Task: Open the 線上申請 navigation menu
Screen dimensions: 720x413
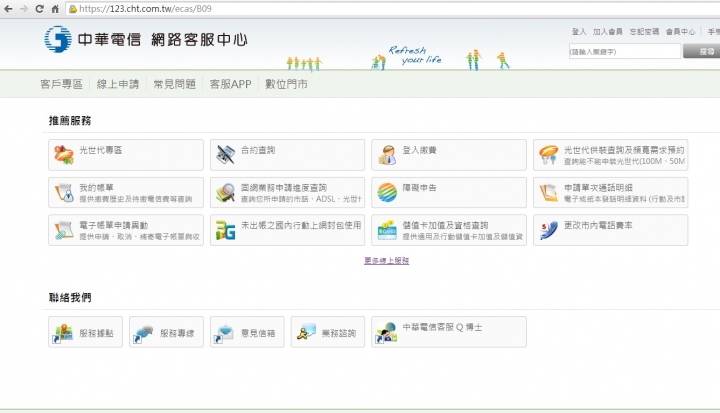Action: pos(118,84)
